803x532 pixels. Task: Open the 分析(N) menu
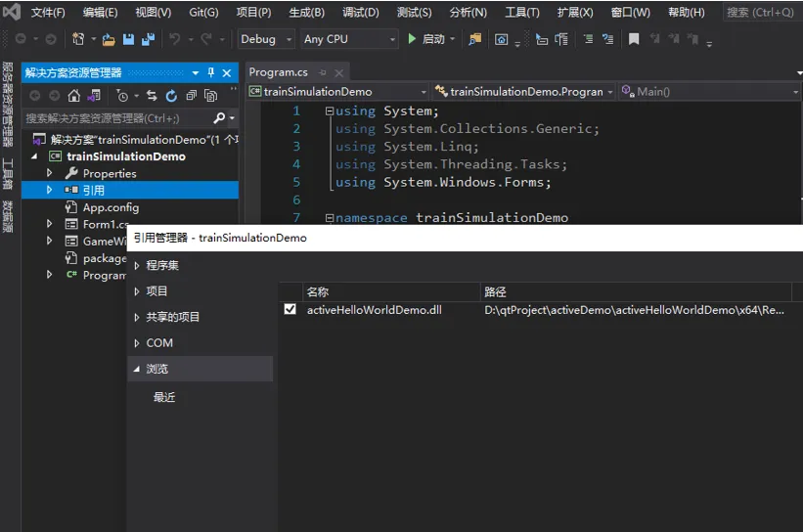(468, 13)
